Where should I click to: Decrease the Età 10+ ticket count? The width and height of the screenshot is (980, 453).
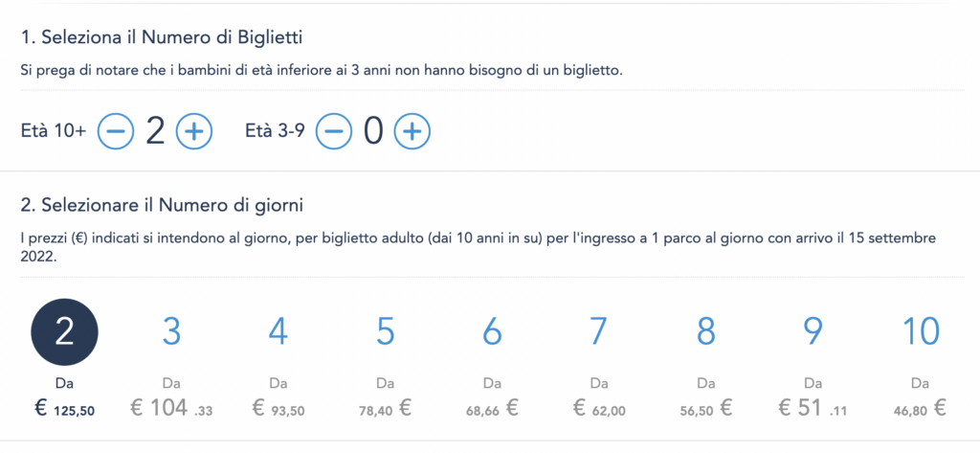(x=116, y=131)
